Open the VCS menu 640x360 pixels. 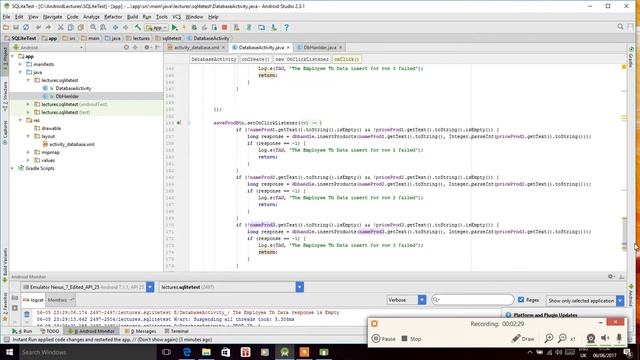[176, 17]
